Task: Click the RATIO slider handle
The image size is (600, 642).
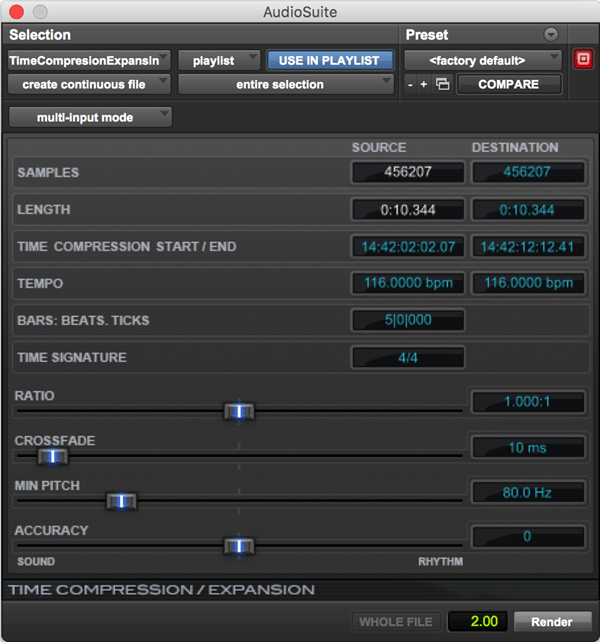Action: click(x=239, y=411)
